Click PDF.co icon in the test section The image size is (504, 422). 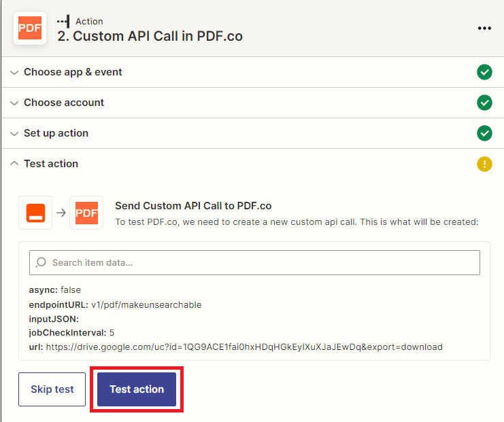coord(86,213)
